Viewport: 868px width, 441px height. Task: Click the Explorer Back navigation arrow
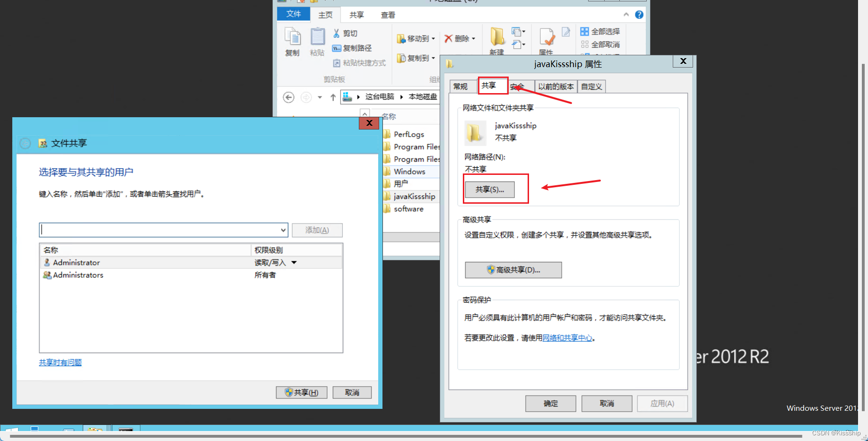point(288,97)
